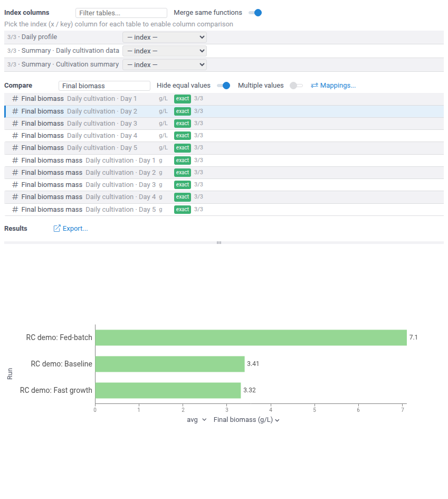Image resolution: width=448 pixels, height=499 pixels.
Task: Open the avg aggregation dropdown below the chart
Action: 197,420
